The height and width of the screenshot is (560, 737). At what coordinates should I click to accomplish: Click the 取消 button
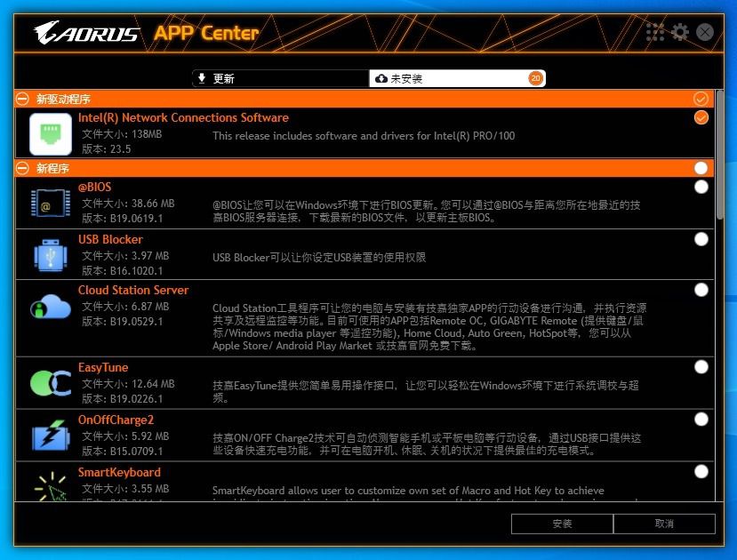(664, 524)
